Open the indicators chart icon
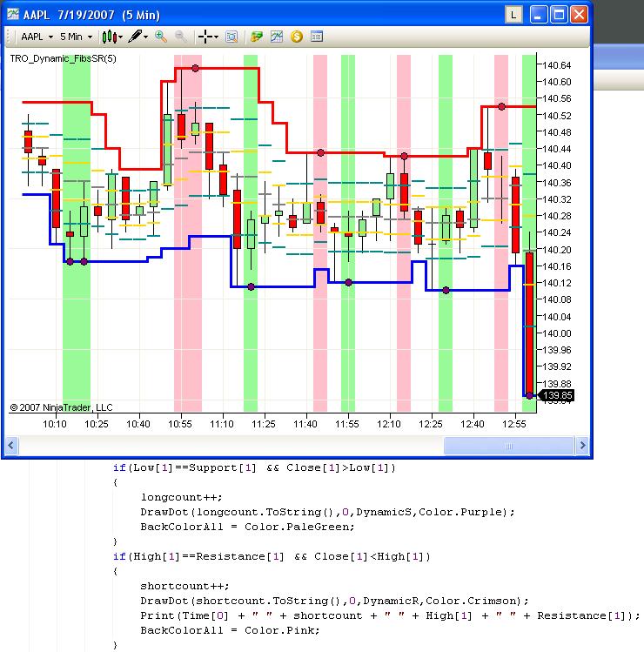Screen dimensions: 644x652 point(277,37)
